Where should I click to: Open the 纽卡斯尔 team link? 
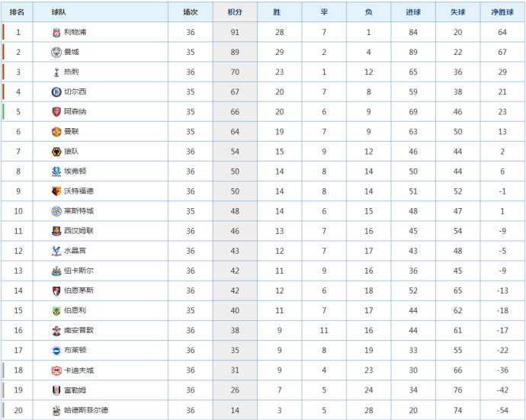click(x=79, y=271)
